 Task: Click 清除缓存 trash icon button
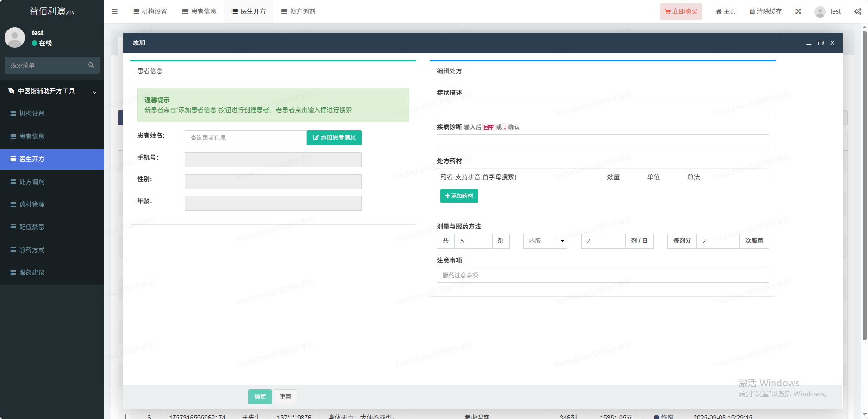765,11
